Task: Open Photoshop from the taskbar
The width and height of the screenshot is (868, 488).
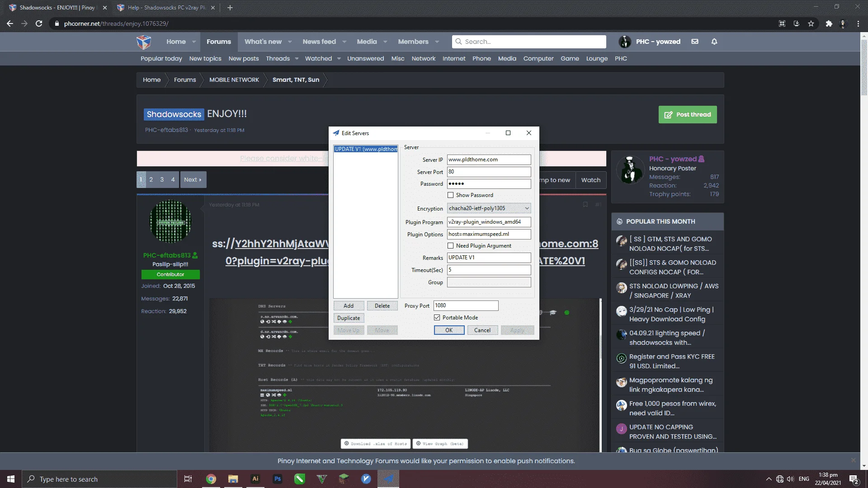Action: pos(278,479)
